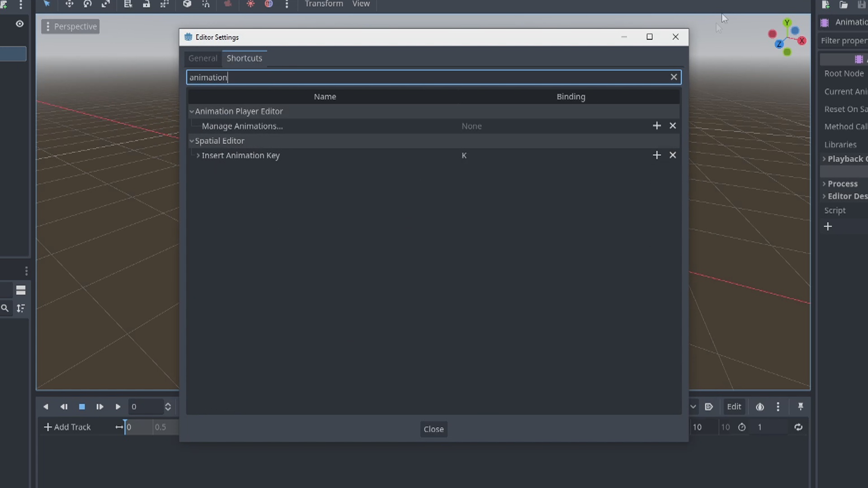Toggle the visibility eye in the left panel
Viewport: 868px width, 488px height.
19,23
